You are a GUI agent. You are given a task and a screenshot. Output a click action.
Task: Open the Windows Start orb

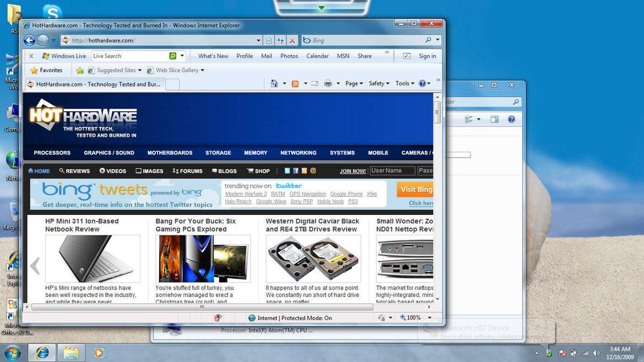(12, 353)
